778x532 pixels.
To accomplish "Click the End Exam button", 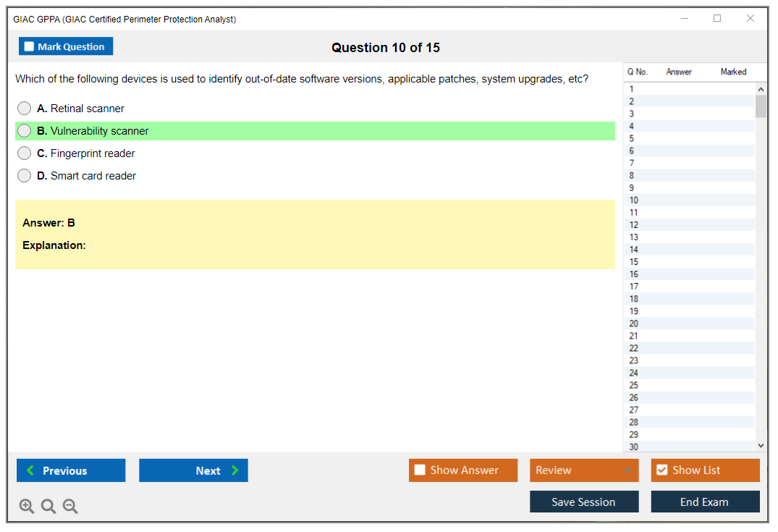I will [x=704, y=501].
